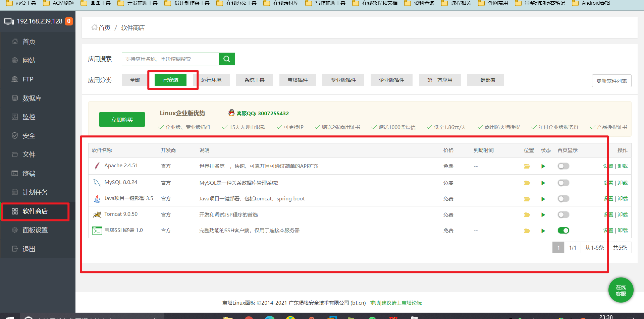This screenshot has width=644, height=319.
Task: Click 卸载 for Tomcat 9.0.50
Action: [623, 215]
